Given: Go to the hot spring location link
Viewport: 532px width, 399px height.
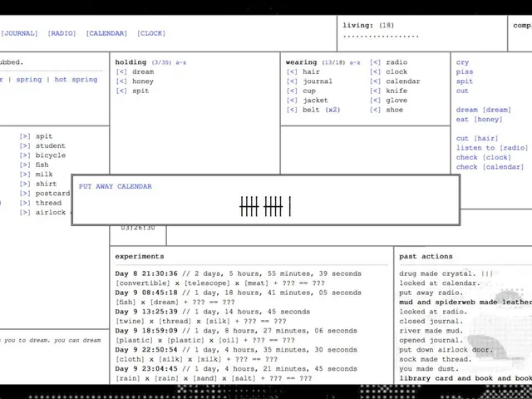Looking at the screenshot, I should tap(76, 80).
